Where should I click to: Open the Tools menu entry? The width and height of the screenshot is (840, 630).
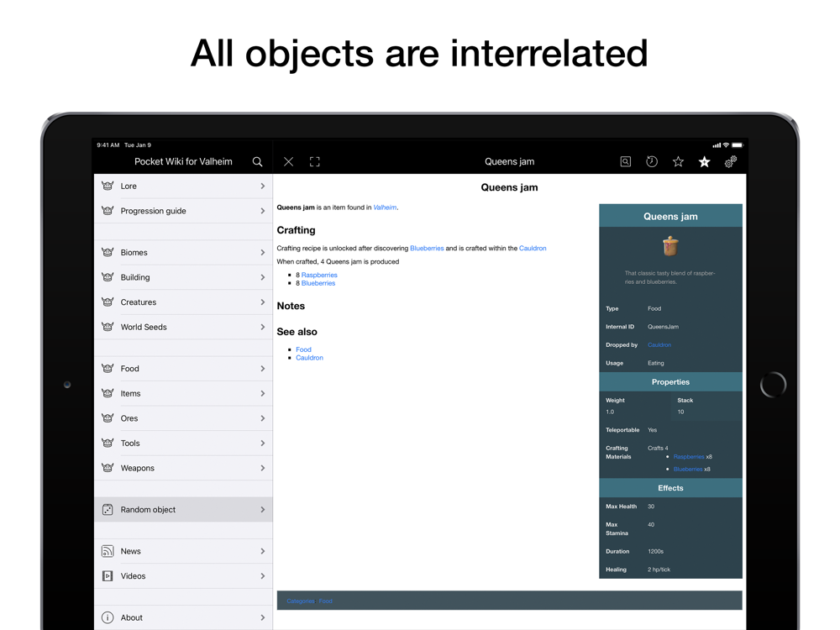(x=183, y=443)
